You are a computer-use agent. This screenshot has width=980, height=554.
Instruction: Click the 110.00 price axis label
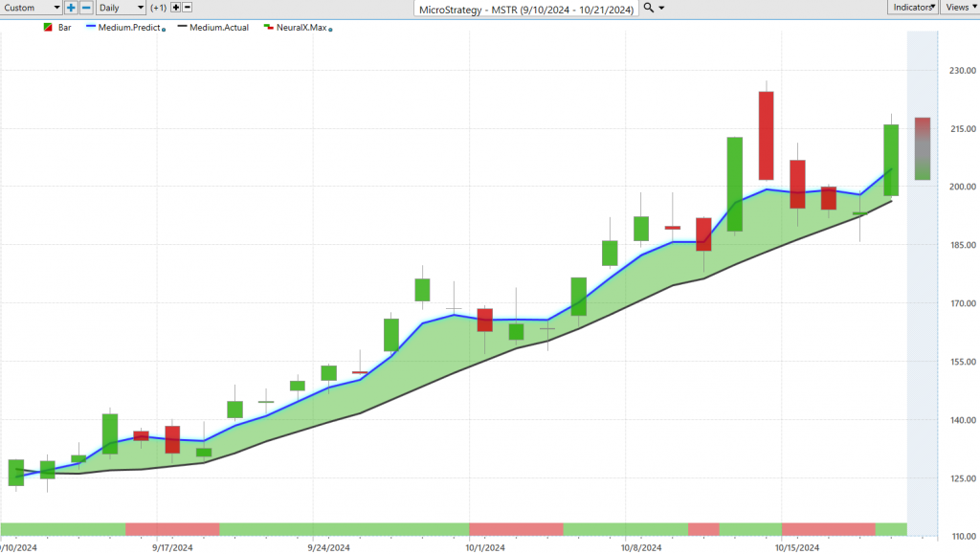tap(963, 537)
